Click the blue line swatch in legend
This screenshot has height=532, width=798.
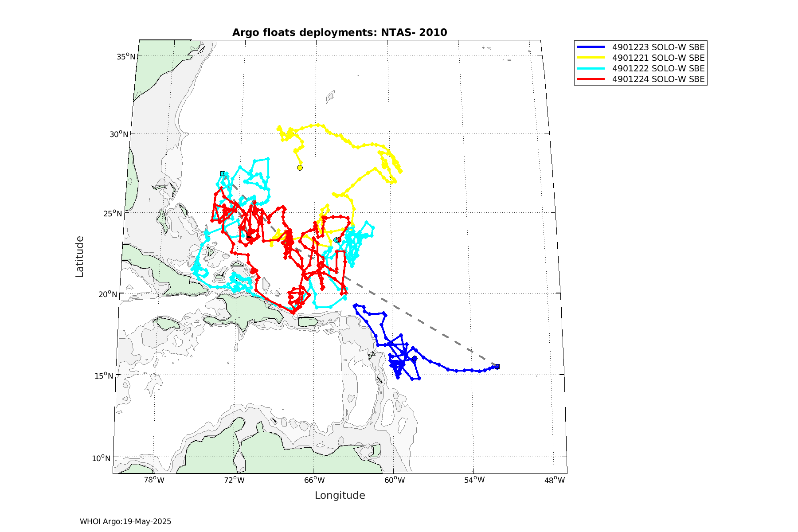click(x=591, y=47)
